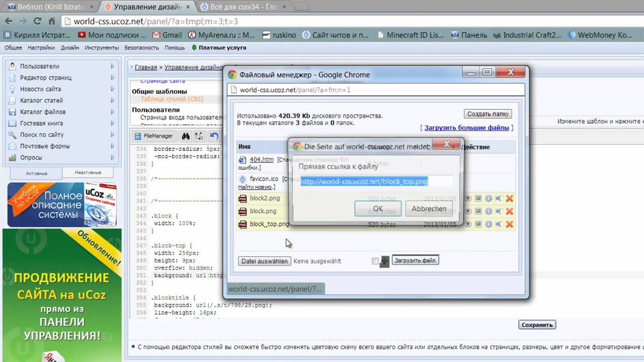Switch to the Активные tab
644x362 pixels.
pyautogui.click(x=37, y=173)
